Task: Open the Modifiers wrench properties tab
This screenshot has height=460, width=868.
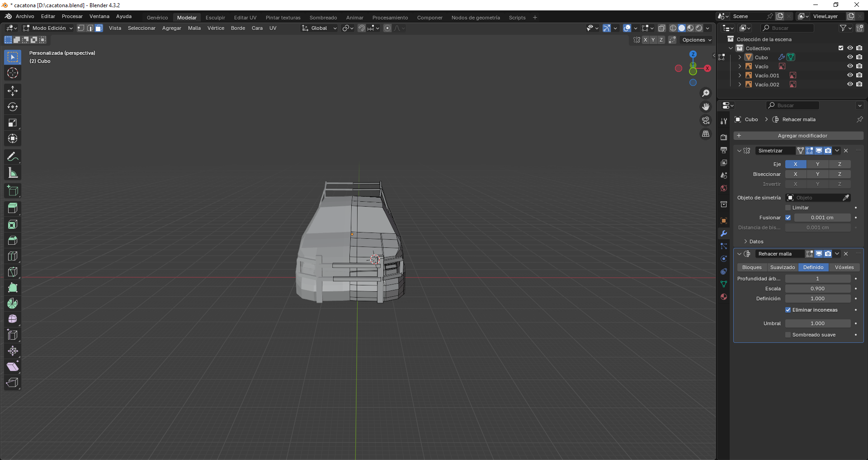Action: (x=724, y=233)
